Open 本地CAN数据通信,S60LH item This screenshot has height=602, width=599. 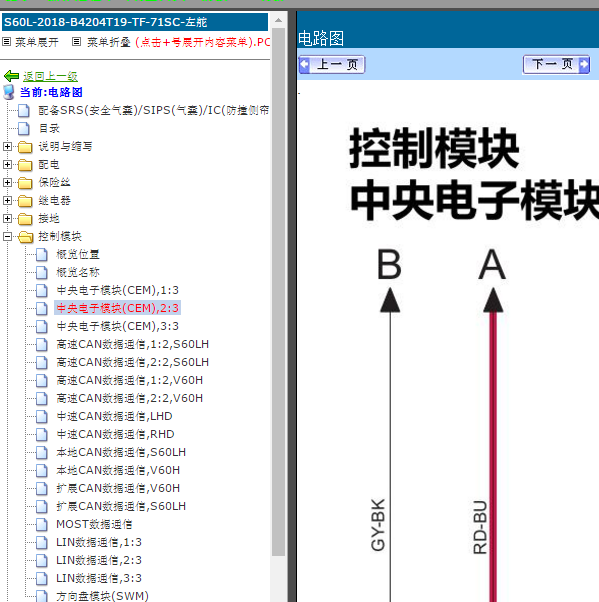click(121, 452)
